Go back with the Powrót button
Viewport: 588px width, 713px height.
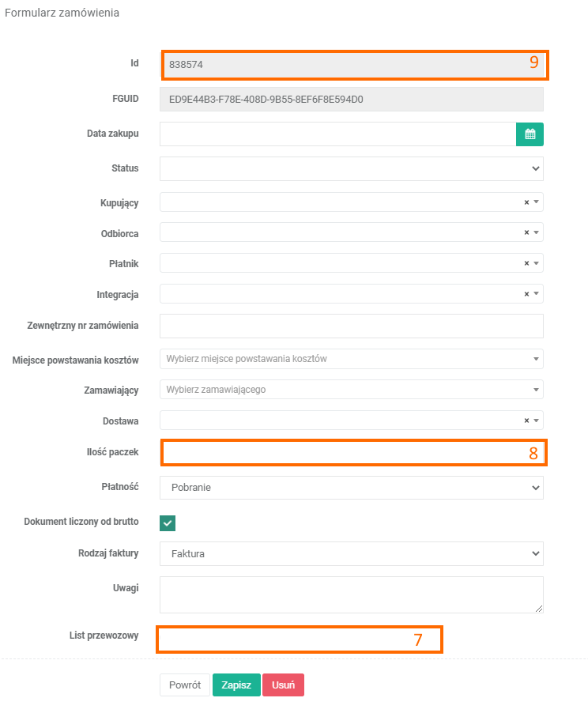tap(184, 685)
